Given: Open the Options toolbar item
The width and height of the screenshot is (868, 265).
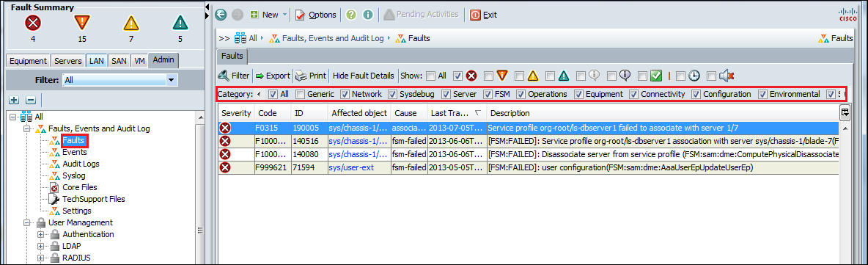Looking at the screenshot, I should coord(315,15).
